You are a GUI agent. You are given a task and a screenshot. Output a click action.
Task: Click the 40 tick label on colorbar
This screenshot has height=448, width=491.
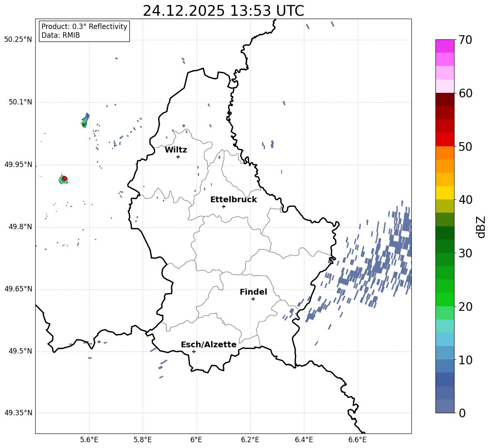click(x=465, y=200)
